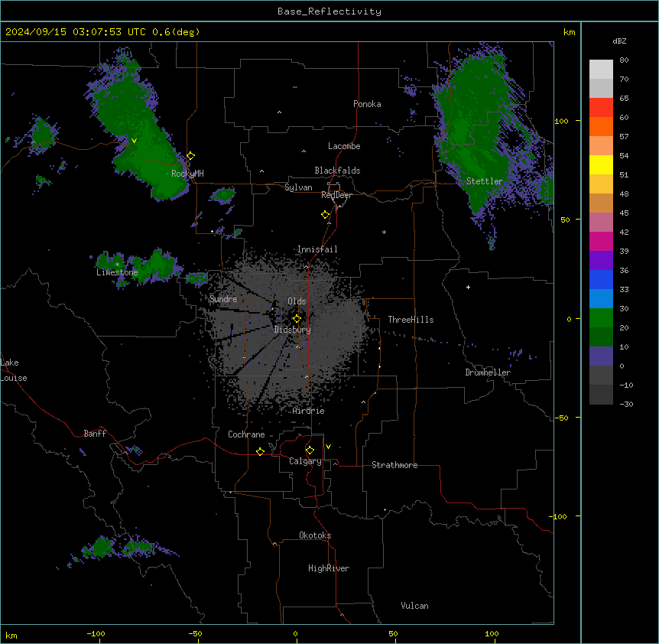The width and height of the screenshot is (659, 644).
Task: Click the ThreeHills town label
Action: [x=411, y=320]
